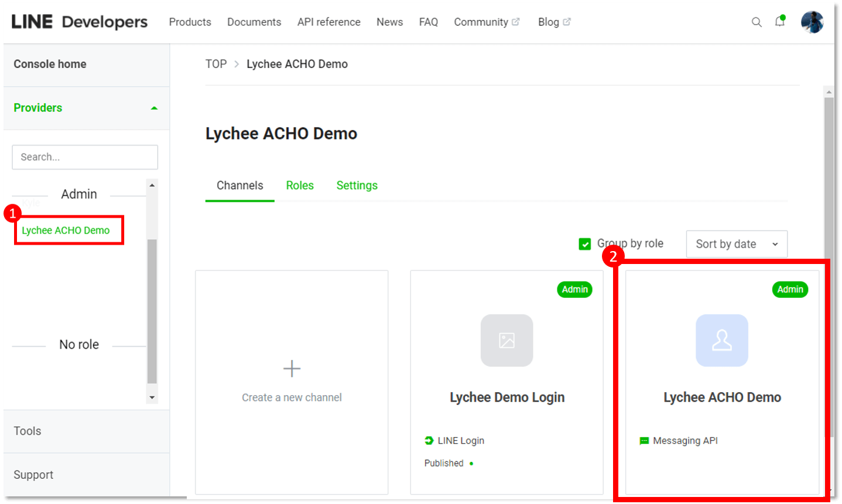The image size is (842, 504).
Task: Click the Admin badge on Lychee ACHO Demo card
Action: click(790, 289)
